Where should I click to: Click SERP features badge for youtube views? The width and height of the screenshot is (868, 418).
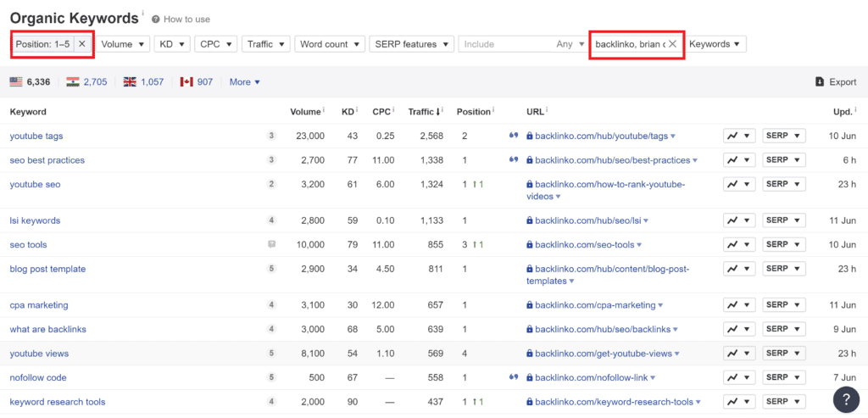click(271, 354)
